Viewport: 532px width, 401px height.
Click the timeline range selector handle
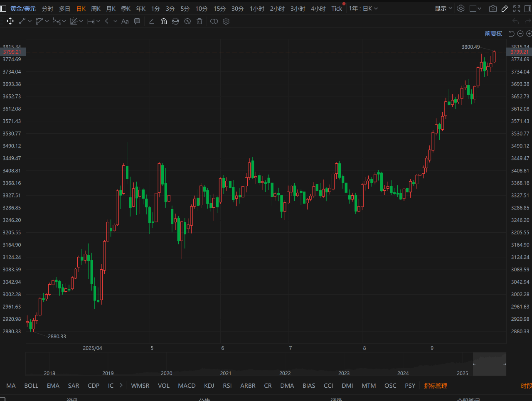474,364
